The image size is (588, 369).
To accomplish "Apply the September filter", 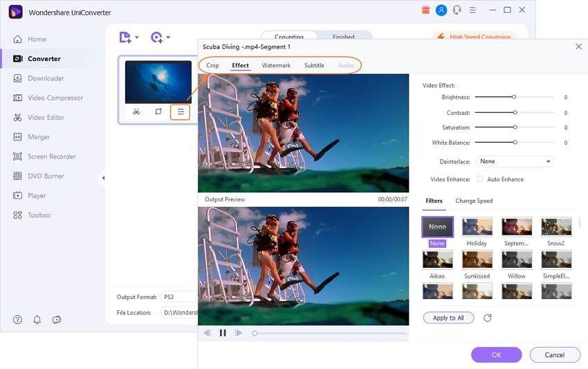I will tap(517, 226).
